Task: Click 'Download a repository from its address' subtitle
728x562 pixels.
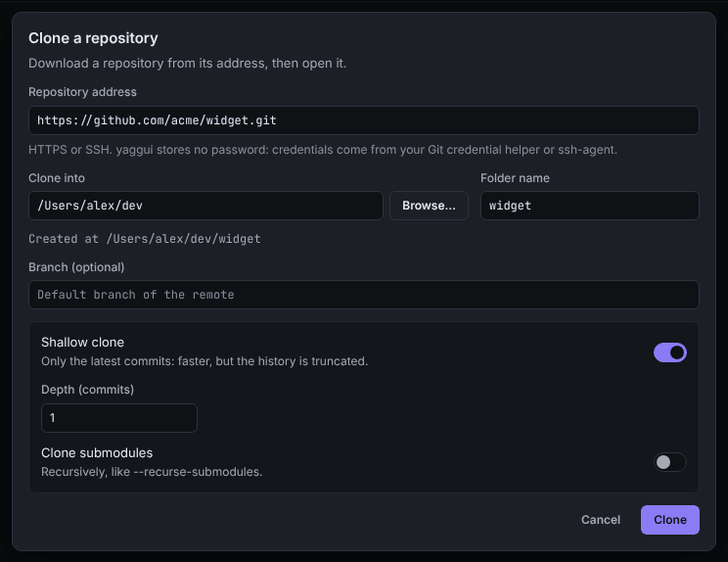Action: point(187,64)
